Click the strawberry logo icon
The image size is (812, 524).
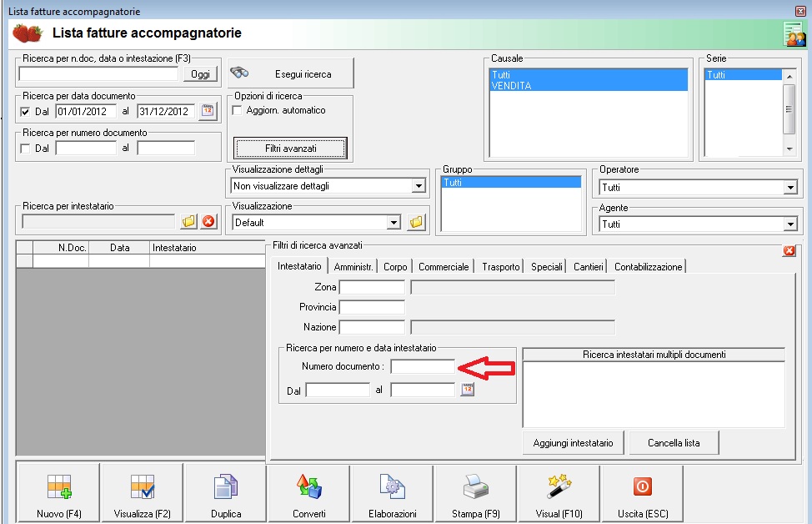tap(28, 33)
